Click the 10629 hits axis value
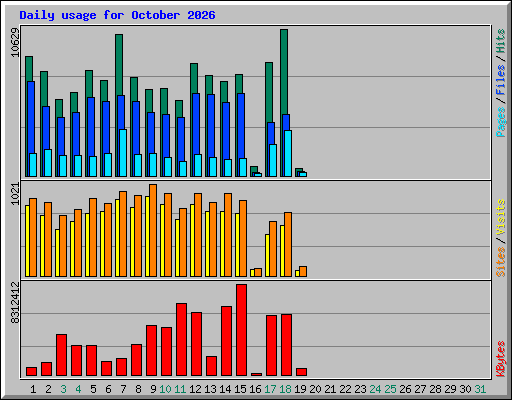The height and width of the screenshot is (400, 512). (x=15, y=42)
